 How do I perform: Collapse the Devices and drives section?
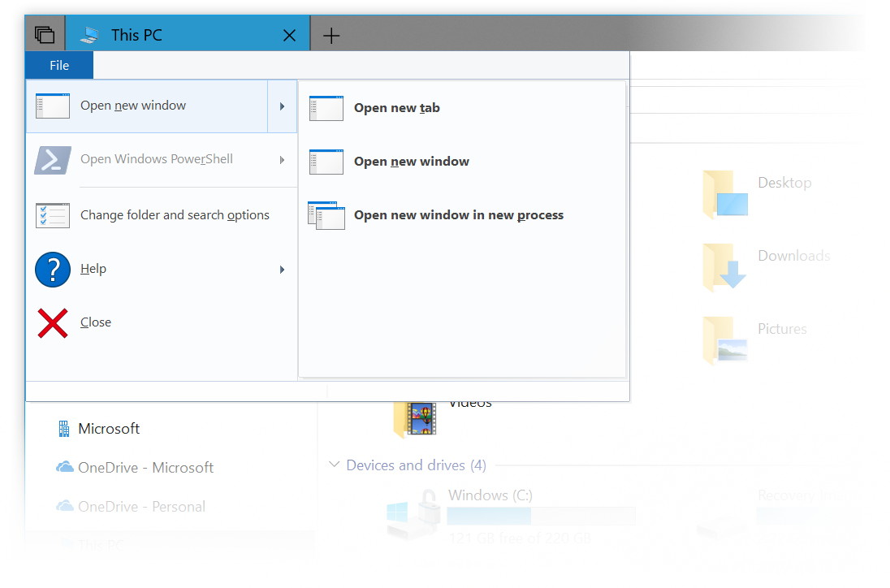click(334, 465)
